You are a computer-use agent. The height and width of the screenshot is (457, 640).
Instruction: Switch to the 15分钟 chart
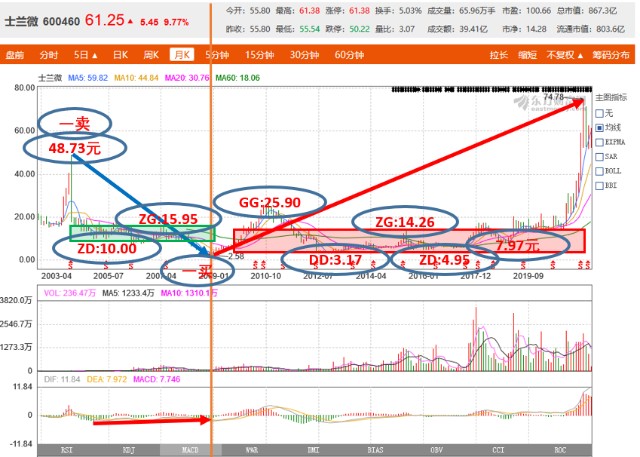(260, 55)
